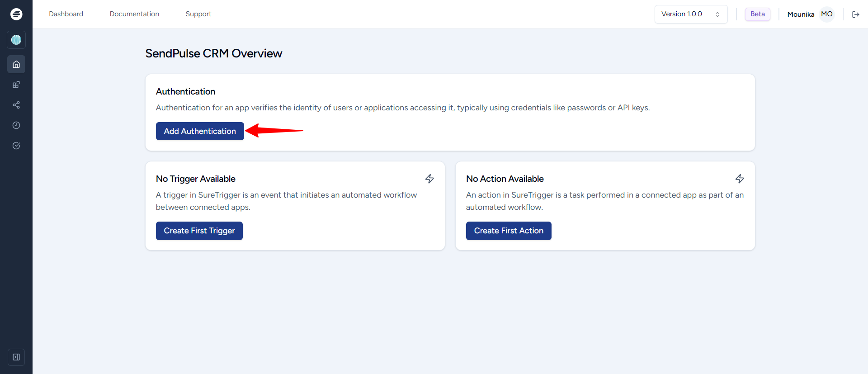This screenshot has height=374, width=868.
Task: Click the Add Authentication button
Action: click(x=200, y=131)
